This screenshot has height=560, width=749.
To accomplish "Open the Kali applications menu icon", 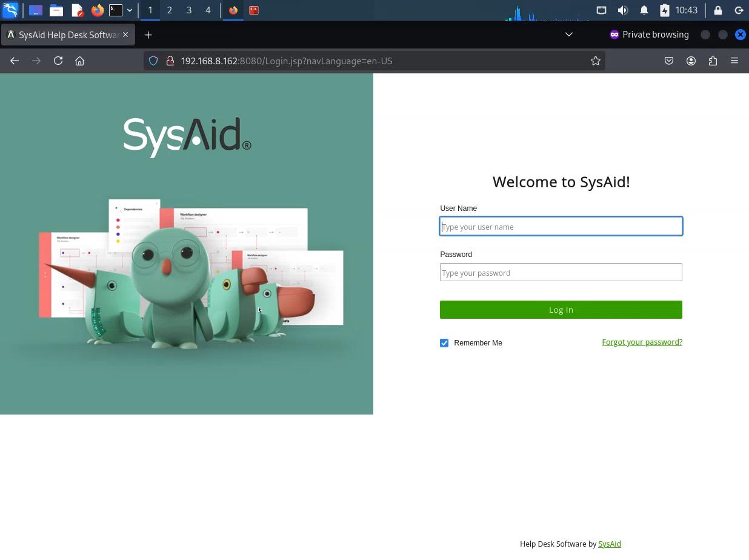I will [10, 10].
